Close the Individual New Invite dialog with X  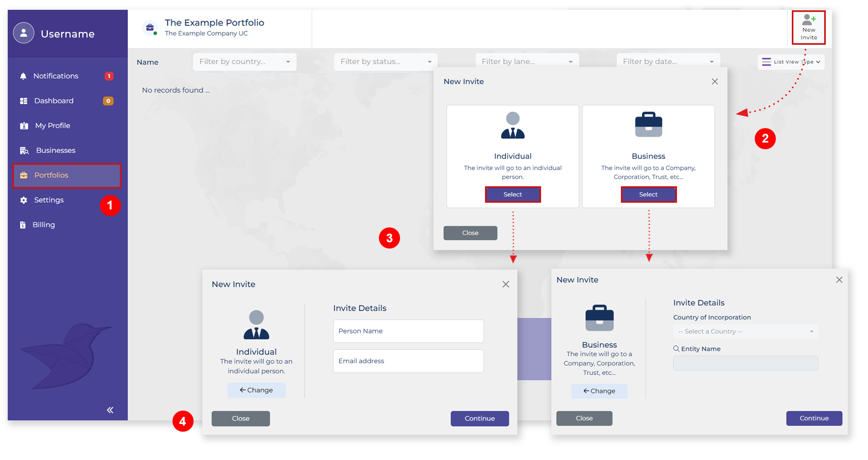click(506, 285)
